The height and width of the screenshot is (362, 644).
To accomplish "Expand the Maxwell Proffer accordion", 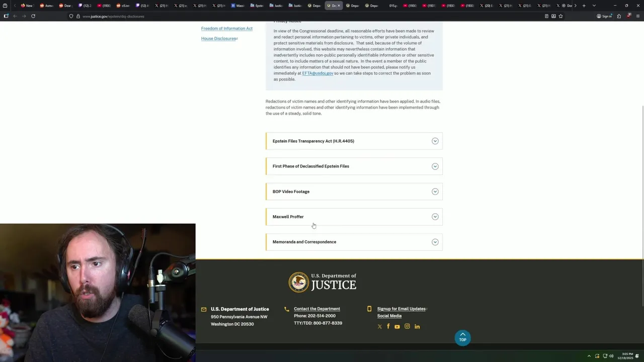I will 354,217.
